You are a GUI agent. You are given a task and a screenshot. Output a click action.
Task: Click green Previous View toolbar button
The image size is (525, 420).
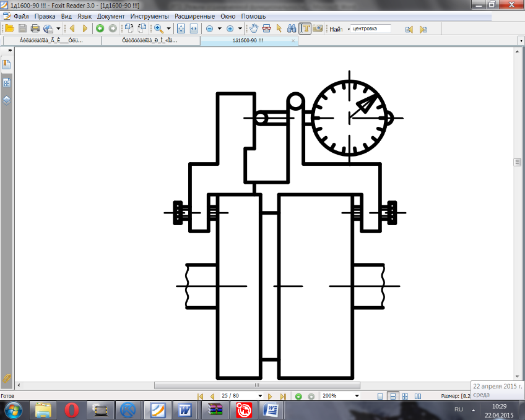pos(100,28)
